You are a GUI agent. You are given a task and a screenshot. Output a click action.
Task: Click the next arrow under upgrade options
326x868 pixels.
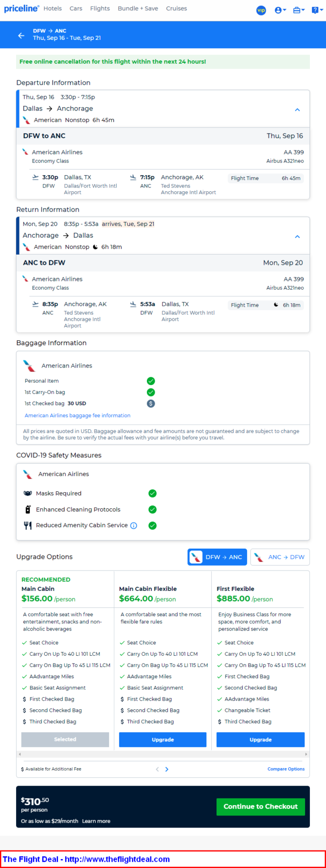pos(167,769)
